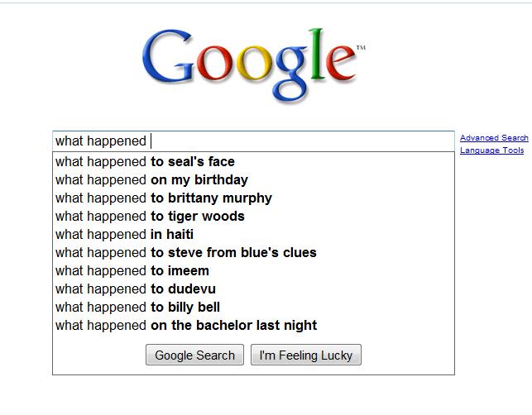
Task: Choose 'what happened to tiger woods' suggestion
Action: 253,217
